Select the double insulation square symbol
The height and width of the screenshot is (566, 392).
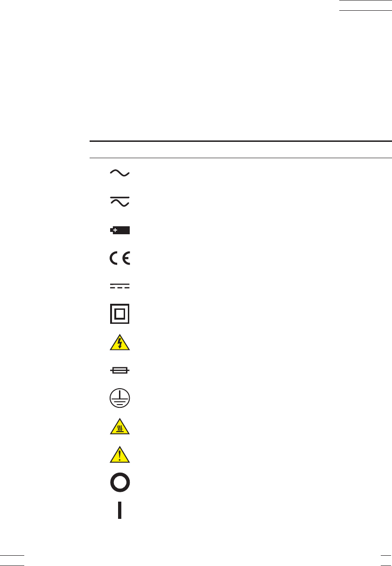119,314
